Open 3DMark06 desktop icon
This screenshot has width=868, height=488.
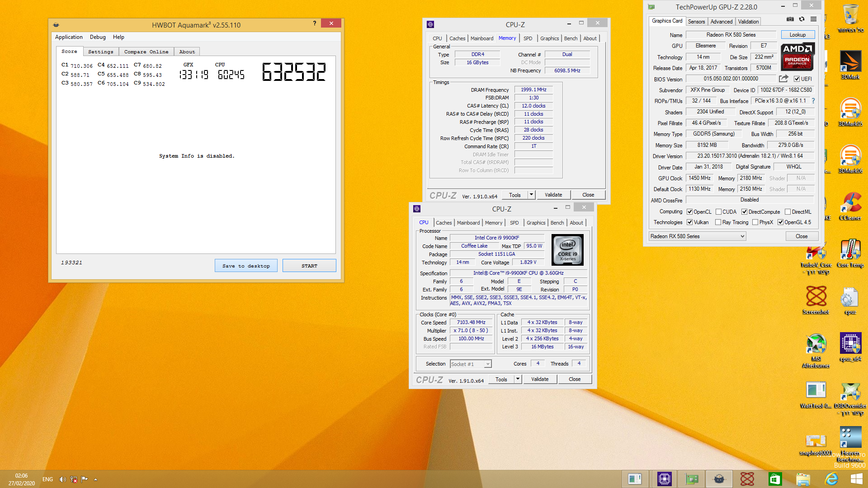(850, 159)
